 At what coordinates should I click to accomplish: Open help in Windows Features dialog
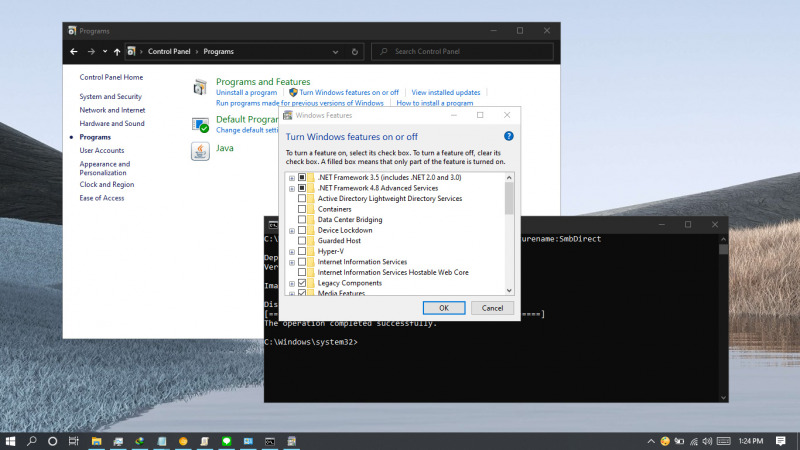(508, 136)
